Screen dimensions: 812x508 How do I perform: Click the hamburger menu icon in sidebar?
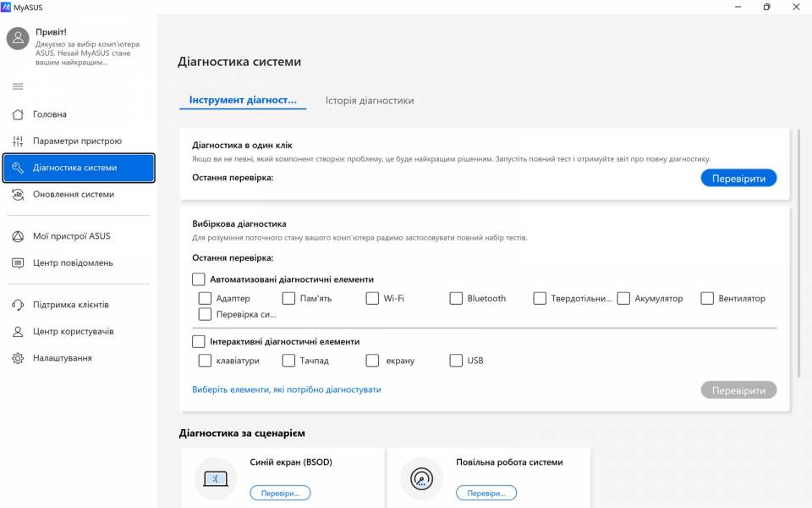pos(18,86)
